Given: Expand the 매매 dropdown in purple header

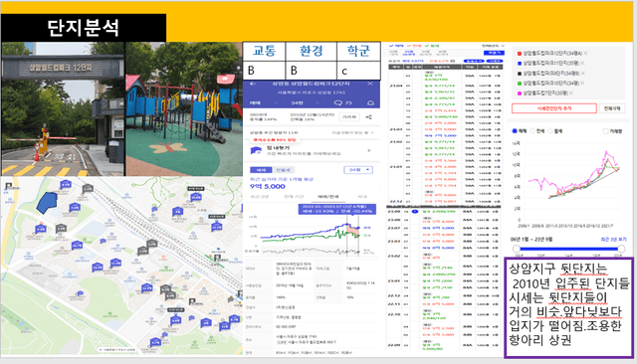Looking at the screenshot, I should tap(263, 103).
